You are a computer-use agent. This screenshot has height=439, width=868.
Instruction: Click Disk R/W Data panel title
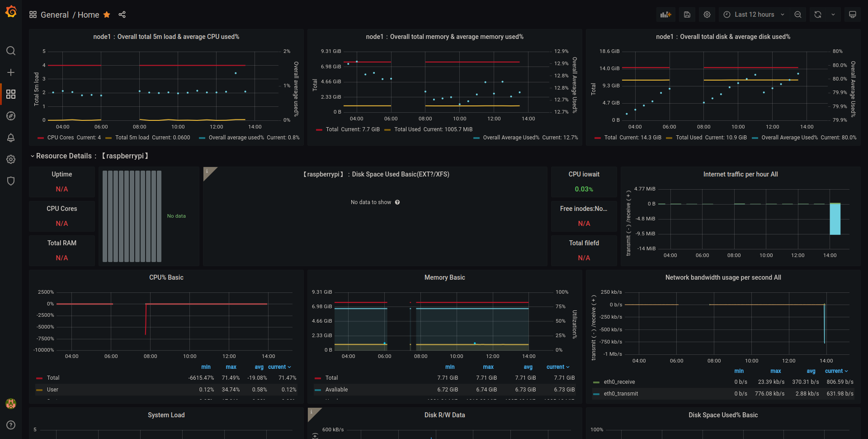tap(445, 415)
